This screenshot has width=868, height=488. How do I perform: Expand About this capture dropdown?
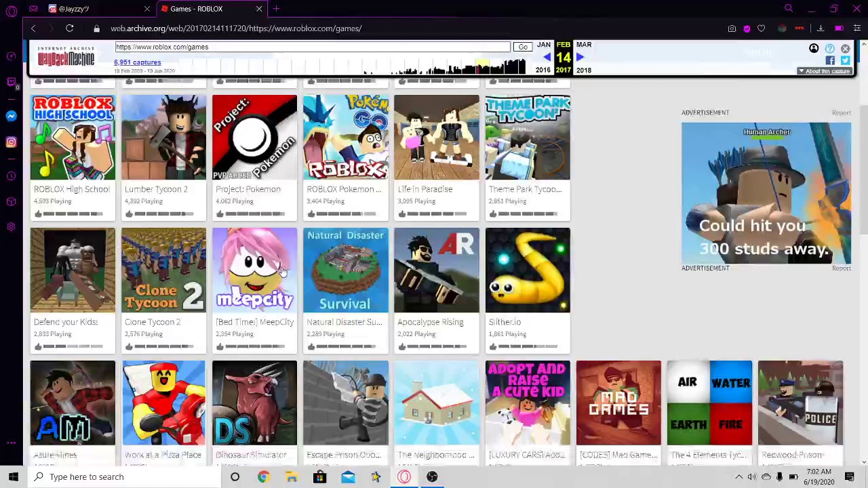(x=824, y=71)
